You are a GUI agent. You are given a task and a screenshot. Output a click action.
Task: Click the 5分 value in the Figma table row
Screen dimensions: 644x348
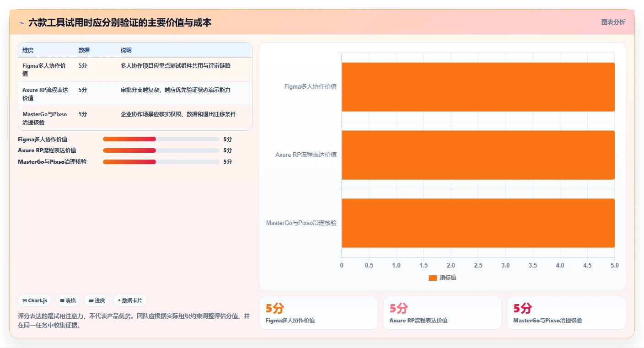tap(83, 66)
